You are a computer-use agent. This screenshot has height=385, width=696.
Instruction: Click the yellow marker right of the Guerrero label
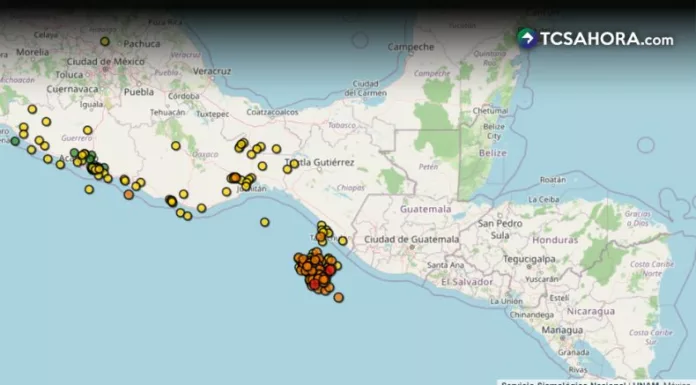pos(87,130)
